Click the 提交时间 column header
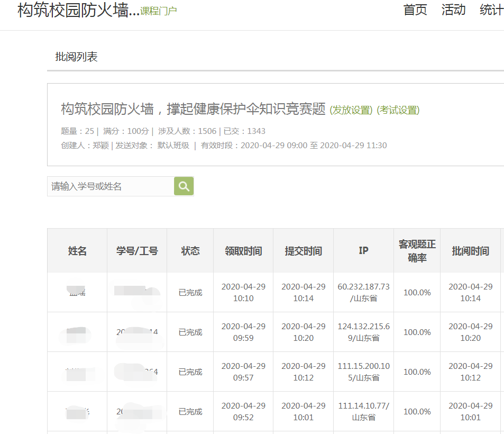Viewport: 504px width, 434px height. pyautogui.click(x=303, y=251)
